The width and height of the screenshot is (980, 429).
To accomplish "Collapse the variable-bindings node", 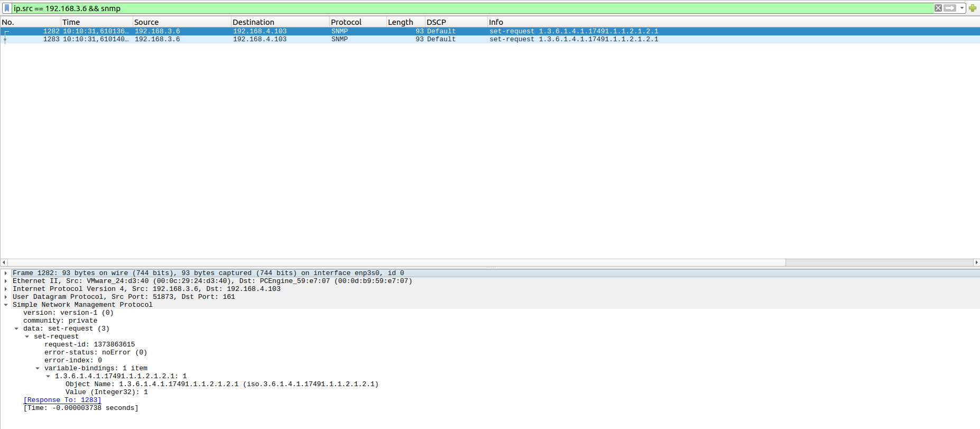I will [38, 368].
